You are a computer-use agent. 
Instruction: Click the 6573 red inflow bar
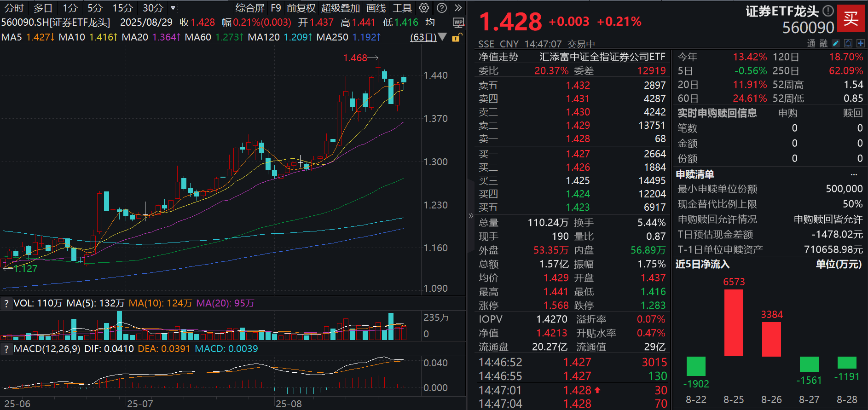tap(734, 323)
